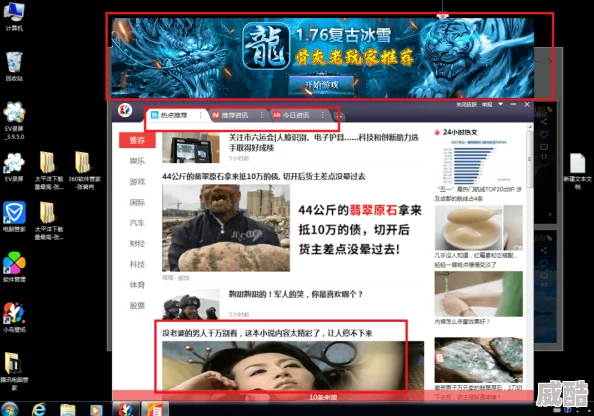
Task: Select the 腾讯电脑管家 folder icon
Action: point(14,371)
